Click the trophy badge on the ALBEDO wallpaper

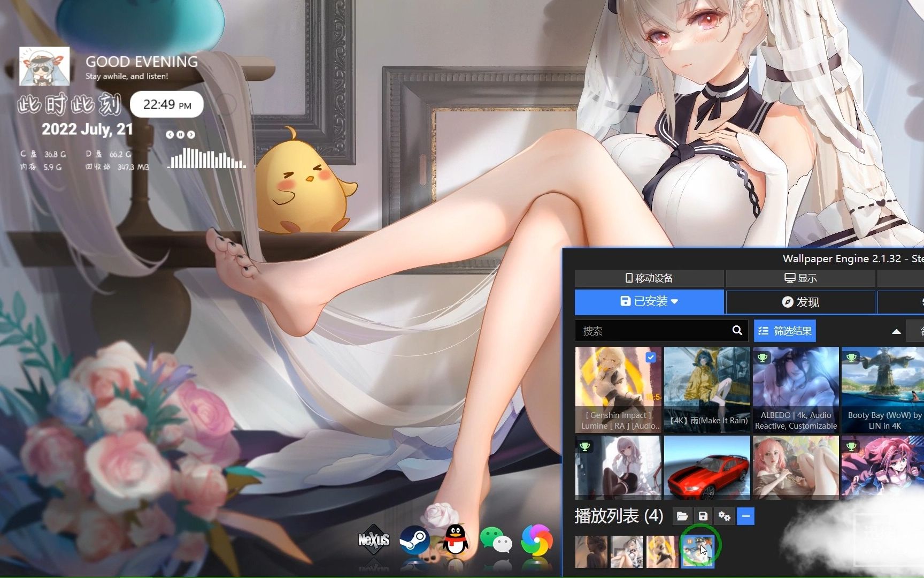tap(763, 357)
